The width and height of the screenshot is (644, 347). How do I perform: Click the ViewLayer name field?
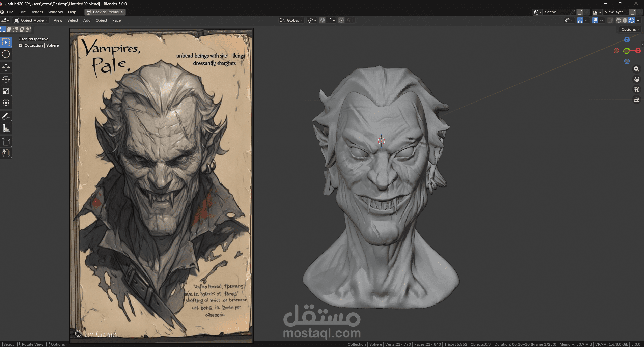[x=616, y=12]
